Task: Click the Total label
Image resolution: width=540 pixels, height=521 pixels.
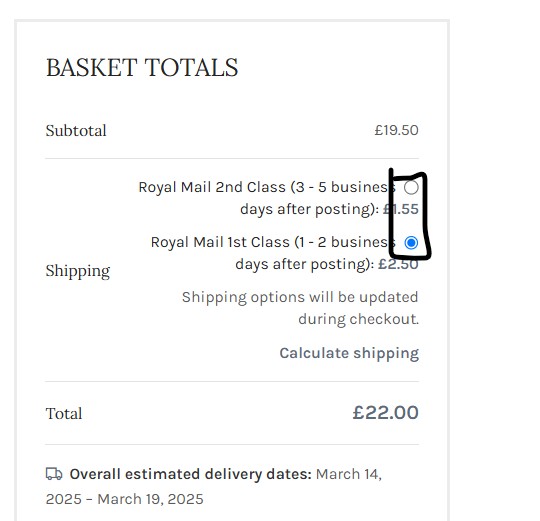Action: [x=64, y=414]
